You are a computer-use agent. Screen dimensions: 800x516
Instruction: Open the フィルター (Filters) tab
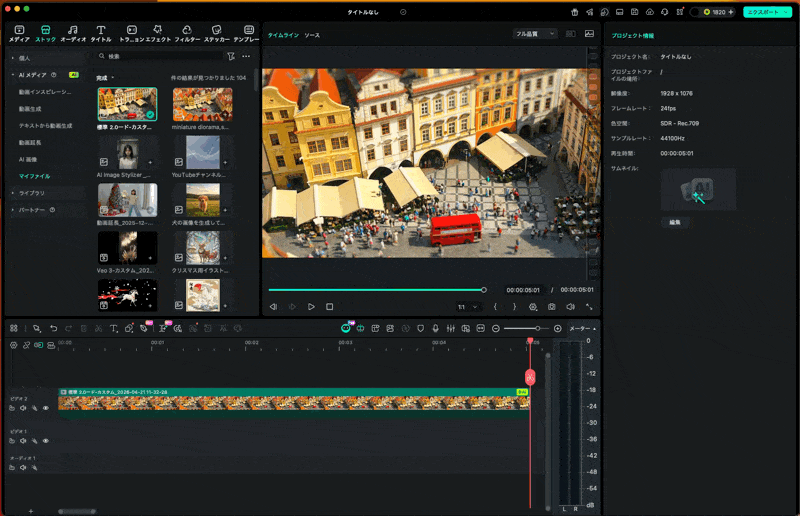tap(187, 34)
